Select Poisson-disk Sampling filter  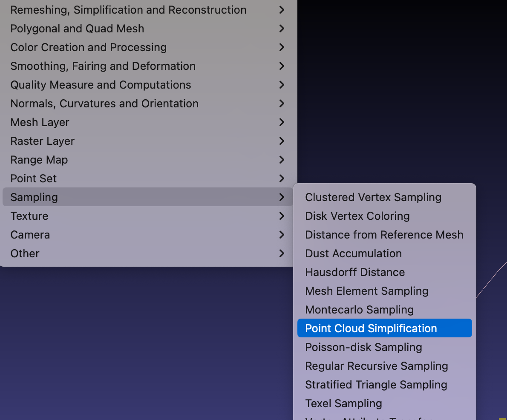point(363,347)
